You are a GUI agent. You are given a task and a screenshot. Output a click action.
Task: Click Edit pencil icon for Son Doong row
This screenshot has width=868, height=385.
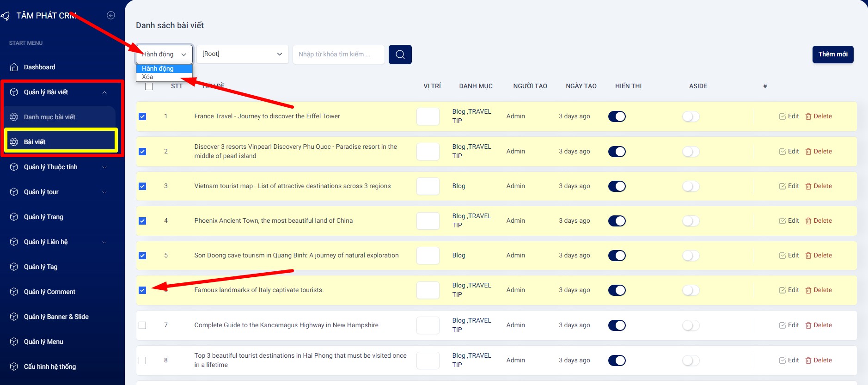pos(782,256)
